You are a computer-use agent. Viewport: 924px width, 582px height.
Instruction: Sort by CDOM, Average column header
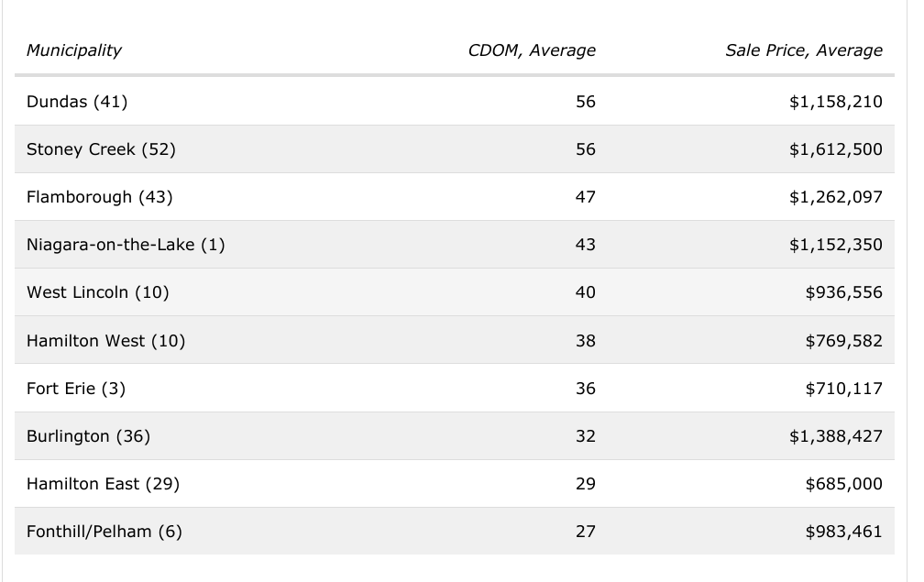[x=532, y=50]
